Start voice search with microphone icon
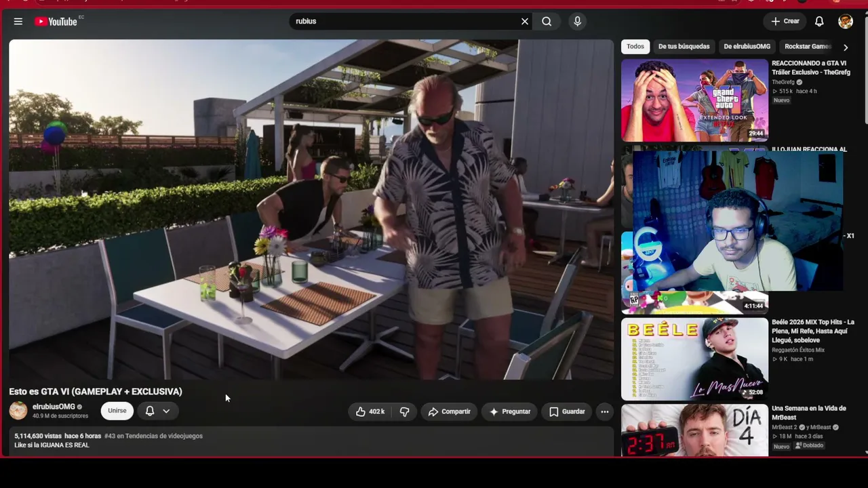This screenshot has height=488, width=868. [577, 22]
